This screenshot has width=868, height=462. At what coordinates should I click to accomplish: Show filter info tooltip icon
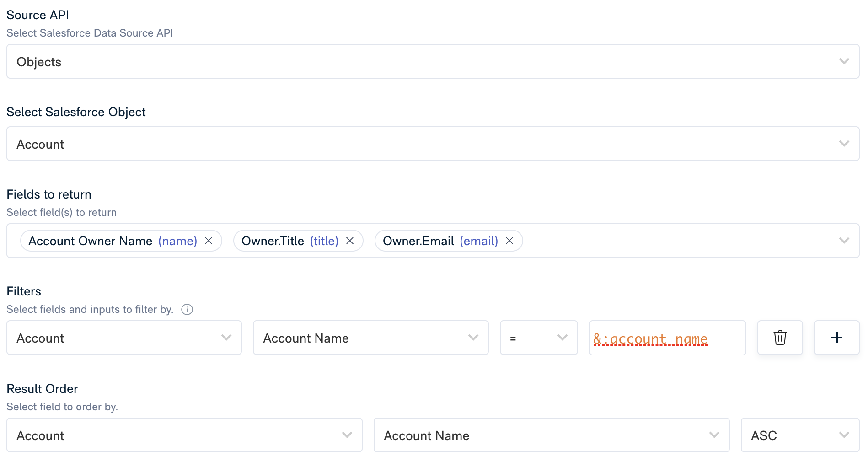187,310
